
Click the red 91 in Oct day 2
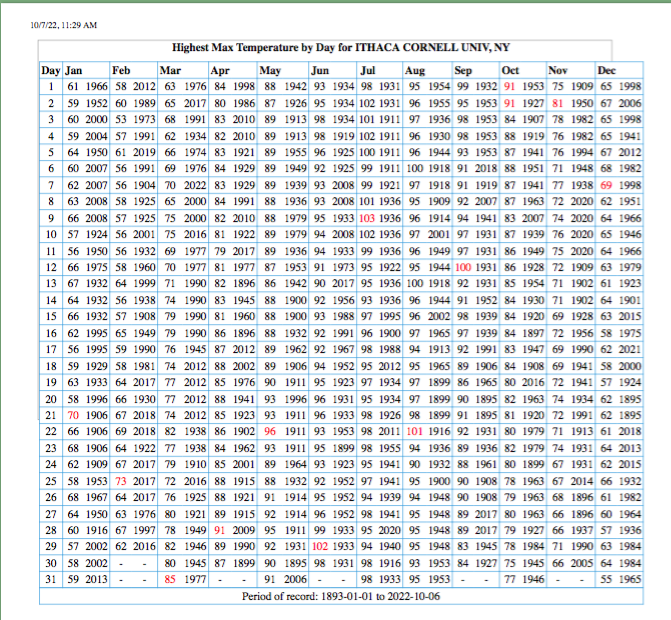(510, 104)
